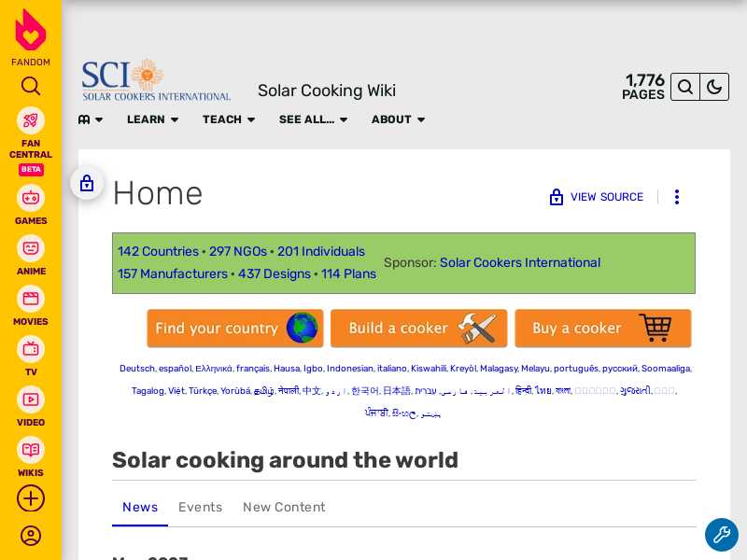Expand the About dropdown menu

[x=398, y=119]
